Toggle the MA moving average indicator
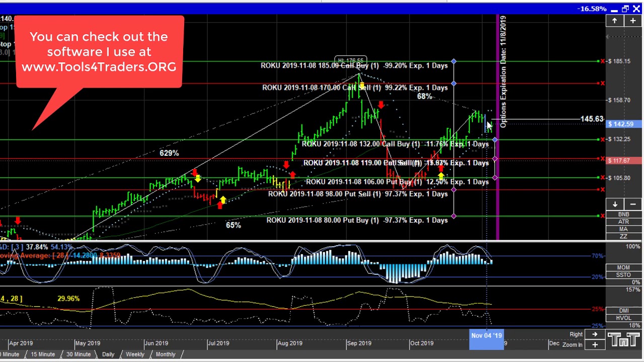The width and height of the screenshot is (644, 362). click(623, 229)
